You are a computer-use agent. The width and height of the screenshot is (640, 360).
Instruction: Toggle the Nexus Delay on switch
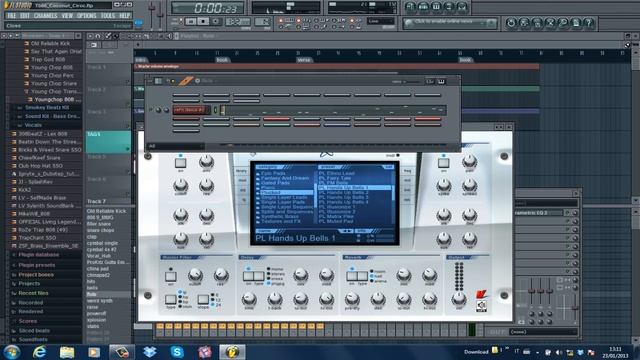[248, 276]
